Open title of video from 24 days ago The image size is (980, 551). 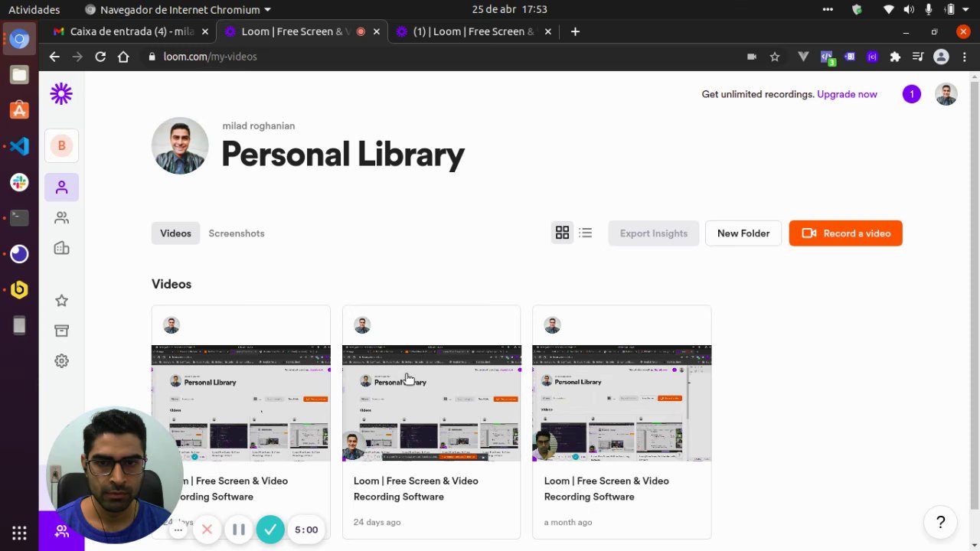(x=416, y=488)
